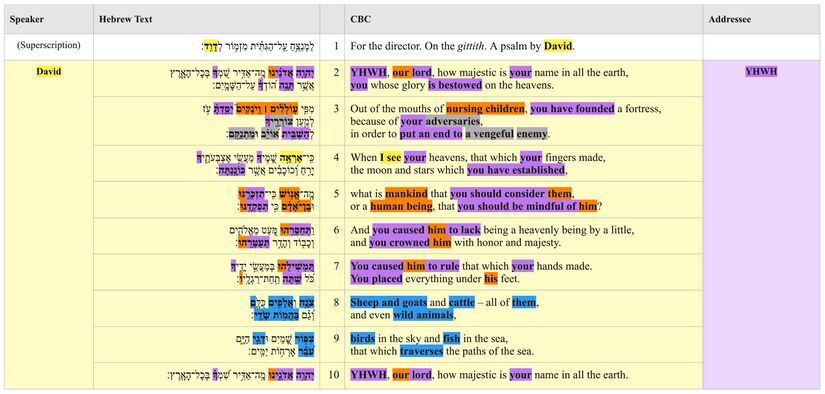Click verse number 3
This screenshot has height=394, width=825.
tap(336, 109)
